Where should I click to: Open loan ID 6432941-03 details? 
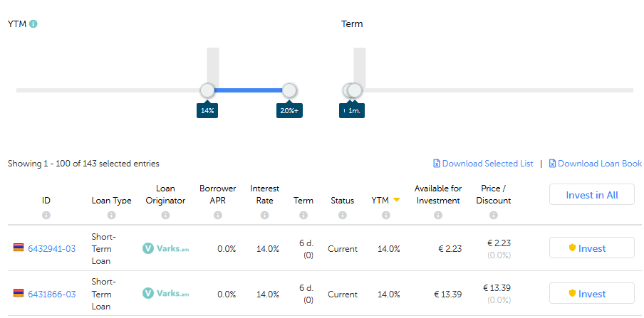[x=51, y=249]
